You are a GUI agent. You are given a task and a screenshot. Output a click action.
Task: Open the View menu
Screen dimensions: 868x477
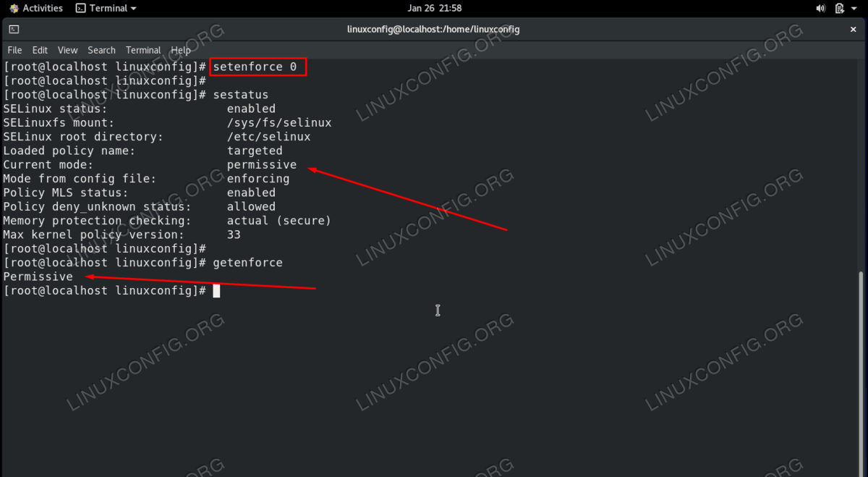click(x=67, y=50)
